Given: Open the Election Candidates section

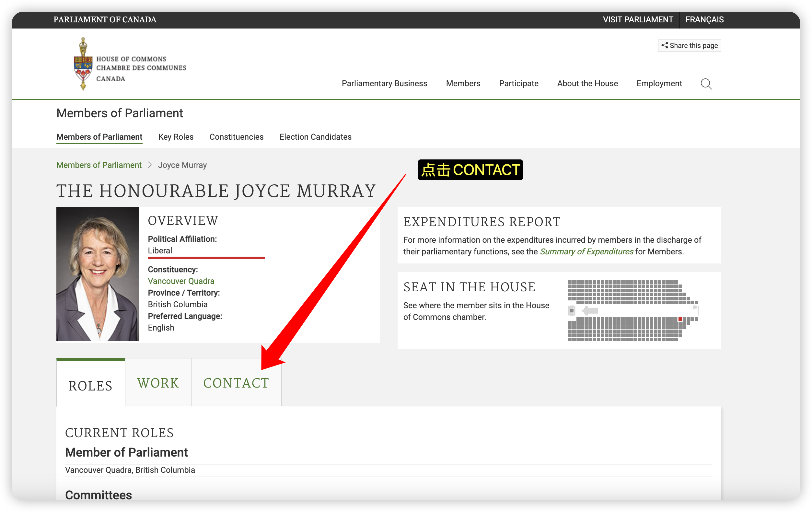Looking at the screenshot, I should [315, 137].
